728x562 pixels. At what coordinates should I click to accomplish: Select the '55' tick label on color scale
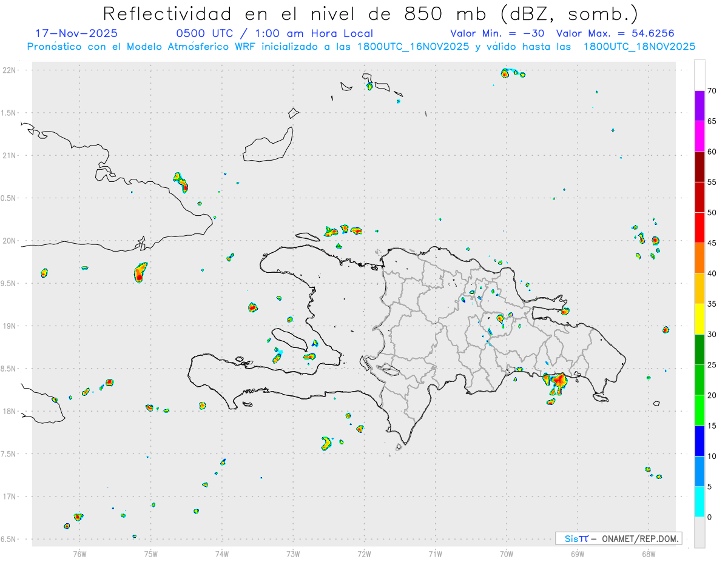click(712, 182)
